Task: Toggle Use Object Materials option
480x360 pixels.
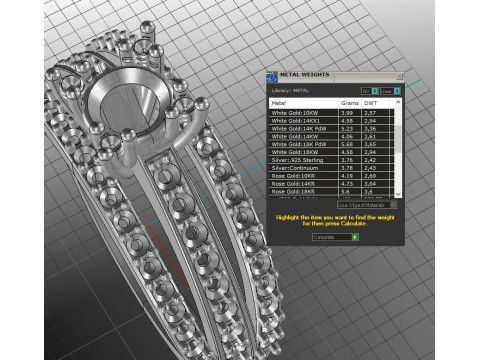Action: click(x=367, y=205)
